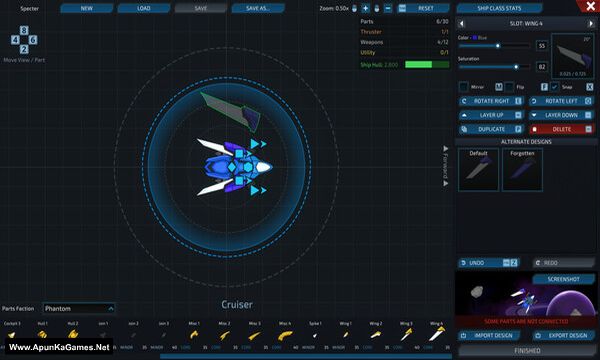Click EXPORT DESIGN button
This screenshot has height=360, width=600.
point(564,336)
